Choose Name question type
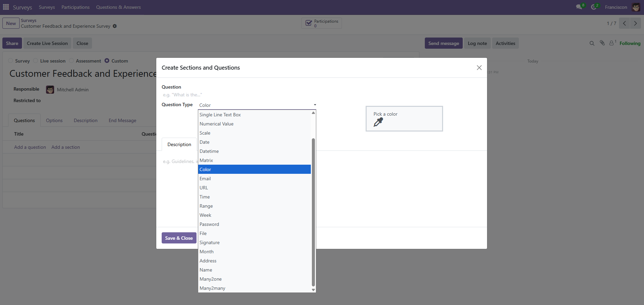 click(x=254, y=270)
